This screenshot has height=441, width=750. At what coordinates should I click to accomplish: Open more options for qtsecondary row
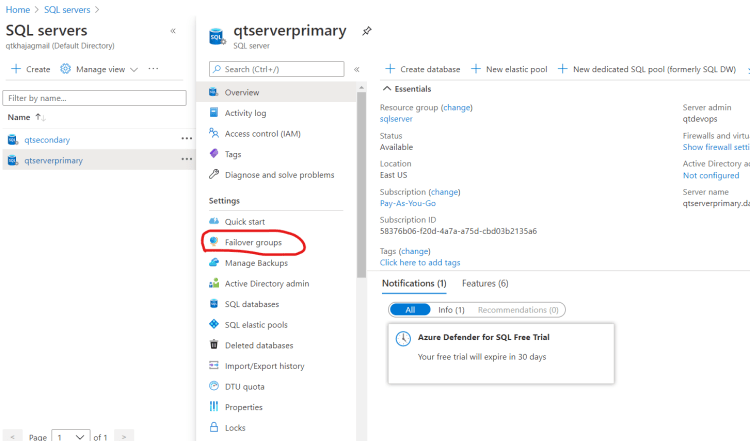(187, 138)
